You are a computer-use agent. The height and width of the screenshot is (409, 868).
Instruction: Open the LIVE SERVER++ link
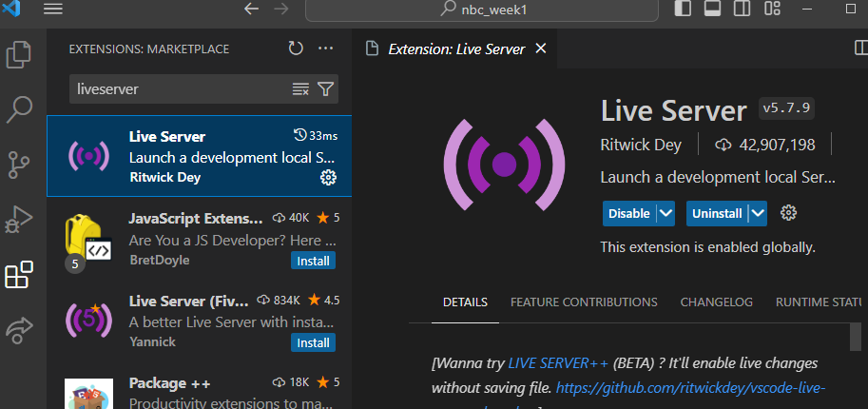pos(558,363)
